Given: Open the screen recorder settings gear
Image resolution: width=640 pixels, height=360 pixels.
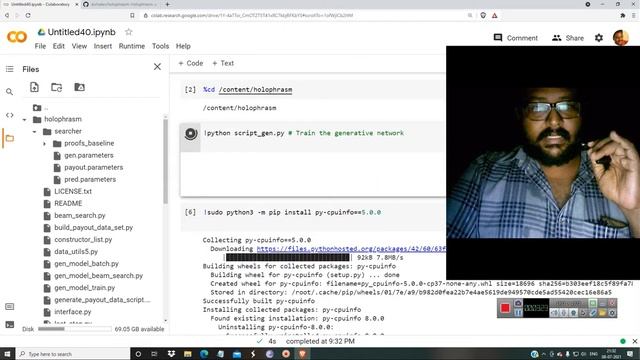Looking at the screenshot, I should click(x=612, y=313).
